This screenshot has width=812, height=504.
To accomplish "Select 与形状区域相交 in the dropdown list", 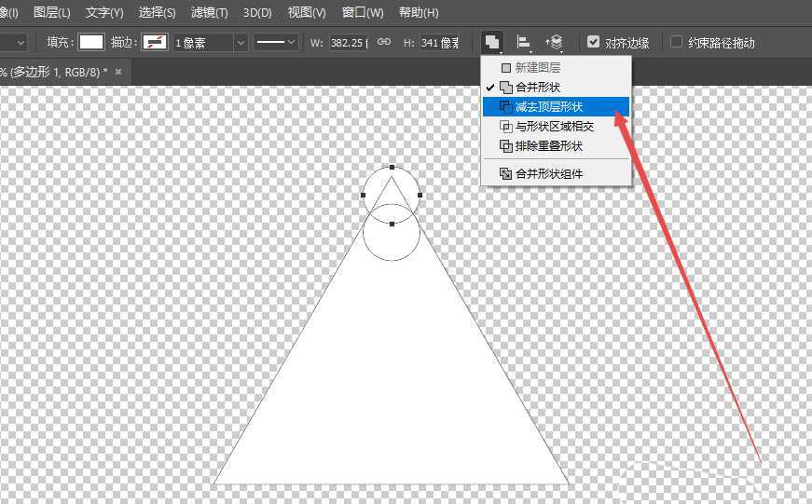I will (x=557, y=127).
